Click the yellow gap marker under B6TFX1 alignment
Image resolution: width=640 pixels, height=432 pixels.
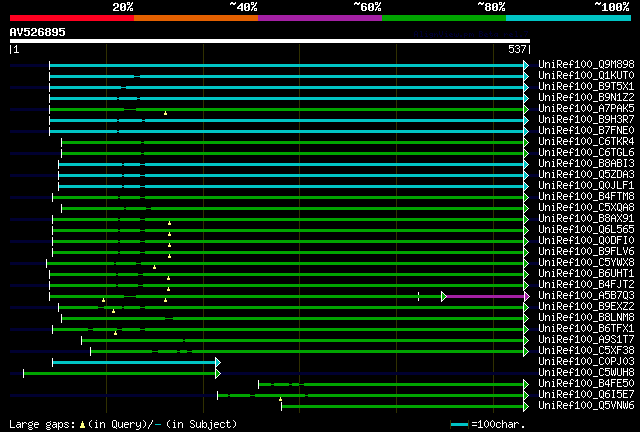[x=116, y=333]
